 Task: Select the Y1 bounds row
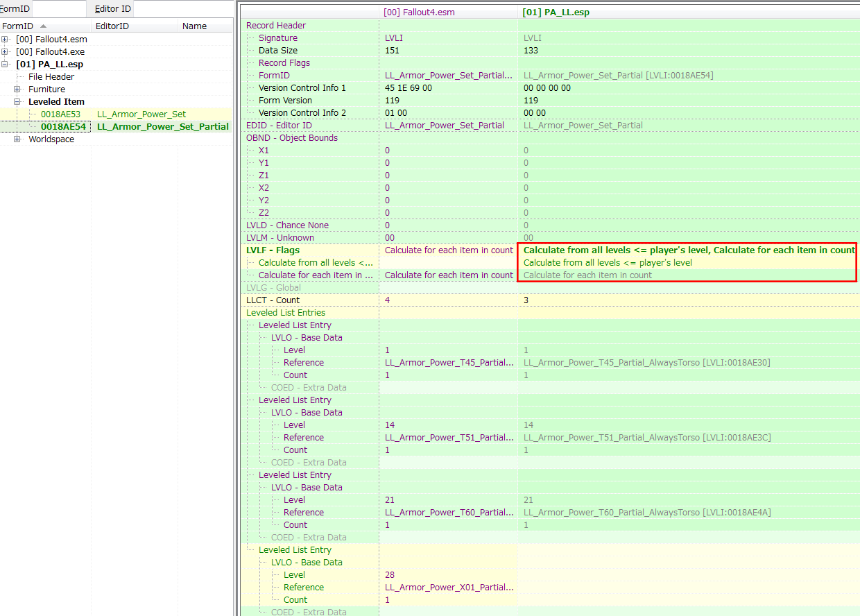click(x=264, y=162)
